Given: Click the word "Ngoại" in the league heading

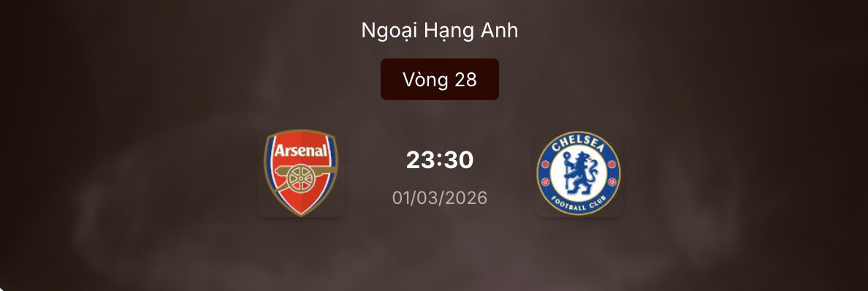Looking at the screenshot, I should (x=389, y=31).
